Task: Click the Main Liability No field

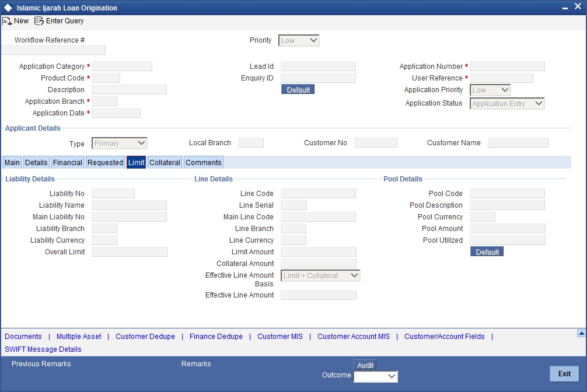Action: pyautogui.click(x=129, y=216)
